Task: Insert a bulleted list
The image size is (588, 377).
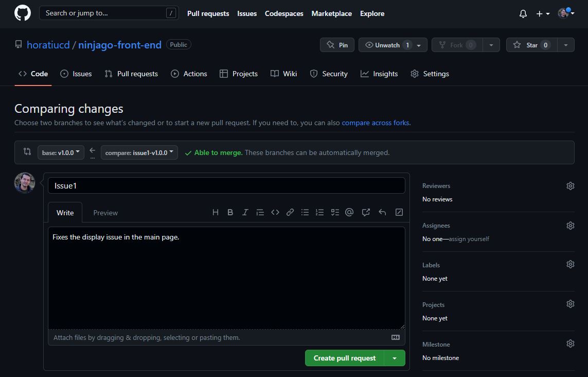Action: click(305, 213)
